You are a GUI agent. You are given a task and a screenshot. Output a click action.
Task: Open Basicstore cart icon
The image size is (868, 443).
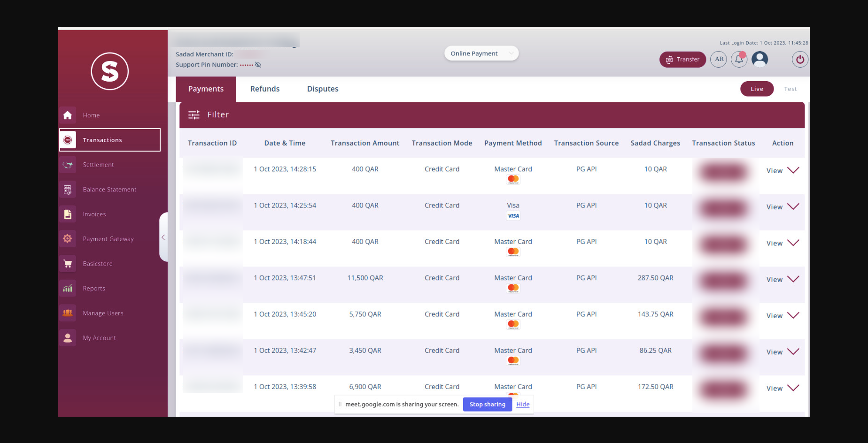pos(68,264)
